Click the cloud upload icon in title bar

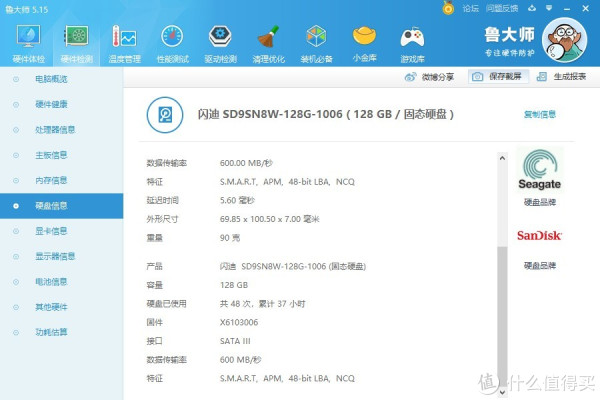tap(532, 8)
